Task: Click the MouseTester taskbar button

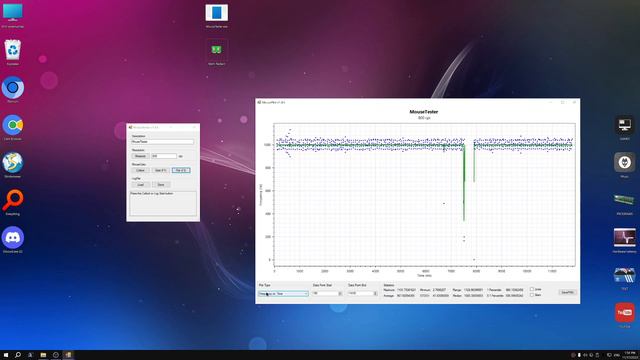Action: [68, 355]
